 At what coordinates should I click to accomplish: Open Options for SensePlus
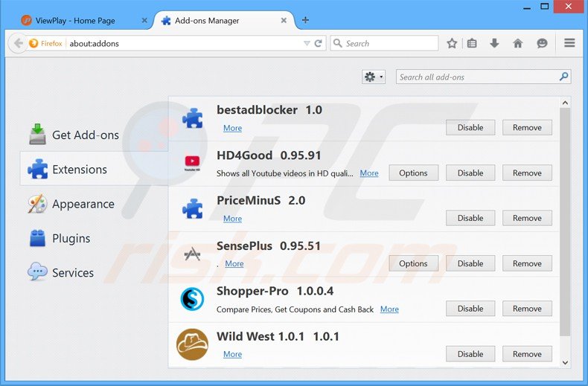(x=413, y=263)
